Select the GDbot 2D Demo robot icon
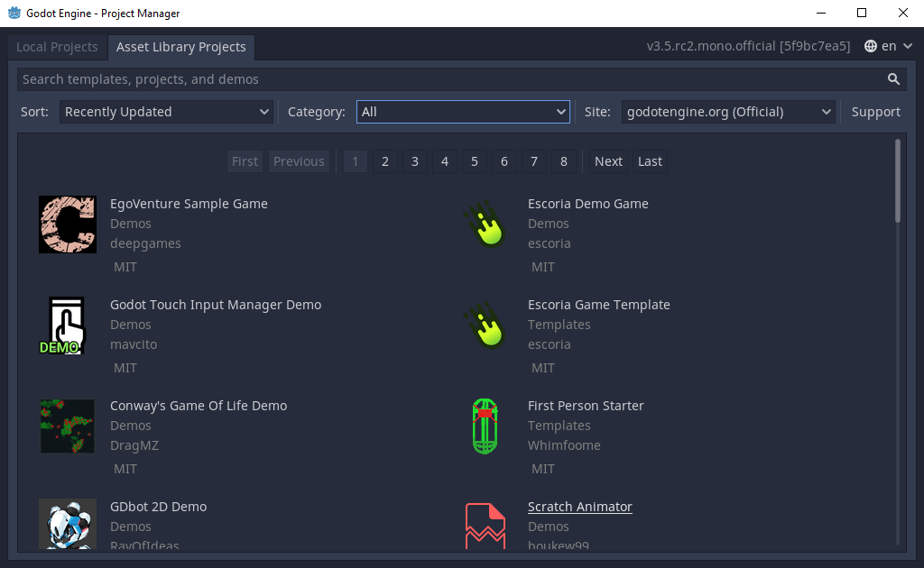The height and width of the screenshot is (568, 924). tap(67, 525)
